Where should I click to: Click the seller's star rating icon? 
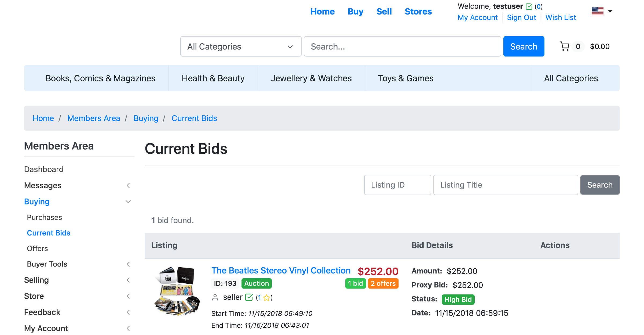[x=267, y=298]
